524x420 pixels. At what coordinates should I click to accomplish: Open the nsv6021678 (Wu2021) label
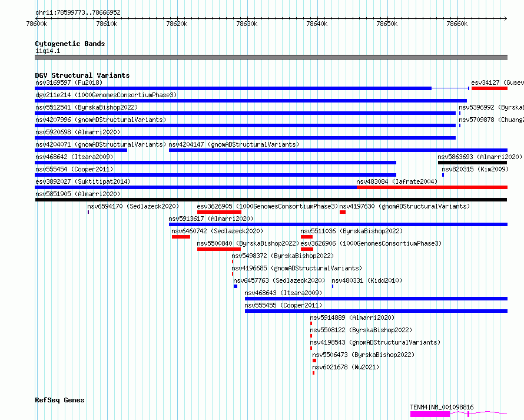pos(346,367)
